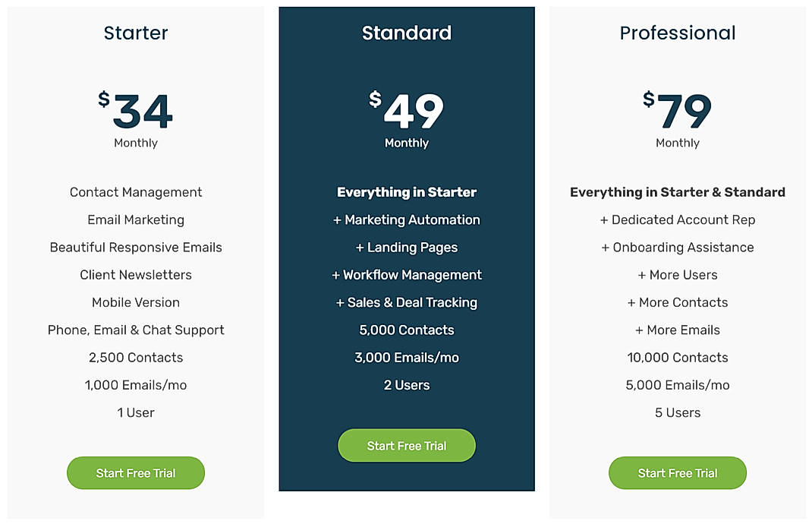Click Everything in Starter label
The height and width of the screenshot is (524, 812).
pos(407,192)
